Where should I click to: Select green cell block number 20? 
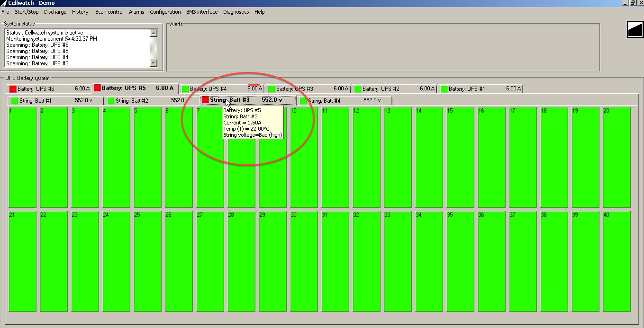pos(617,157)
